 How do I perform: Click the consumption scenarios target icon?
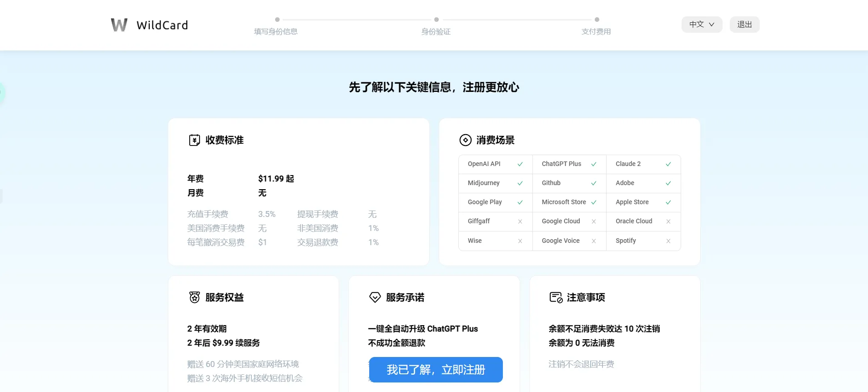[465, 140]
